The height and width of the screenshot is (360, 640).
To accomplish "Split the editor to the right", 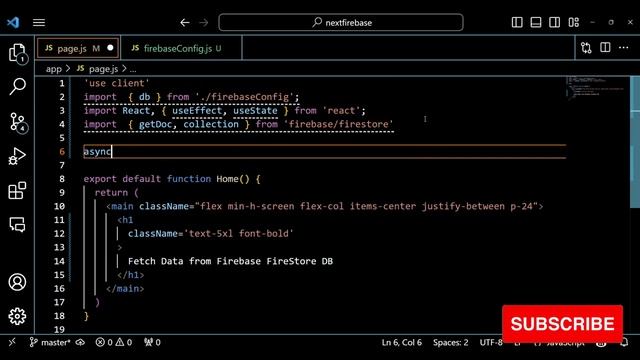I will [x=605, y=48].
